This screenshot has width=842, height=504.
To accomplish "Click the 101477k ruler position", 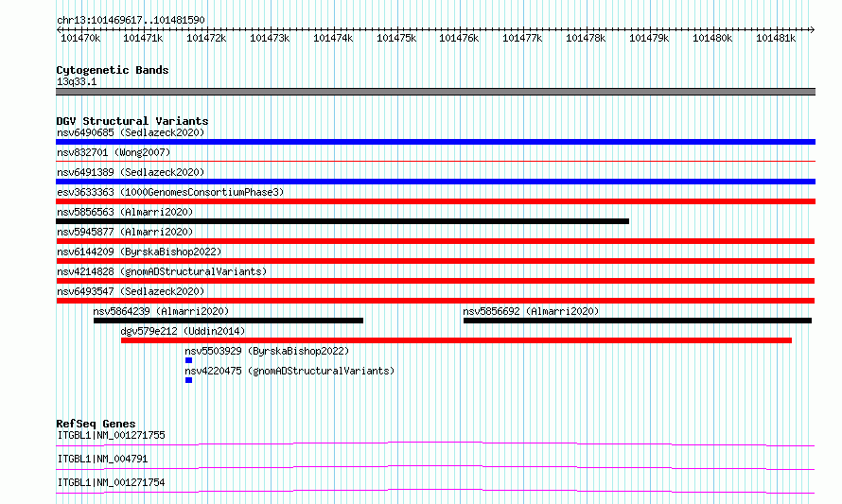I will click(522, 38).
